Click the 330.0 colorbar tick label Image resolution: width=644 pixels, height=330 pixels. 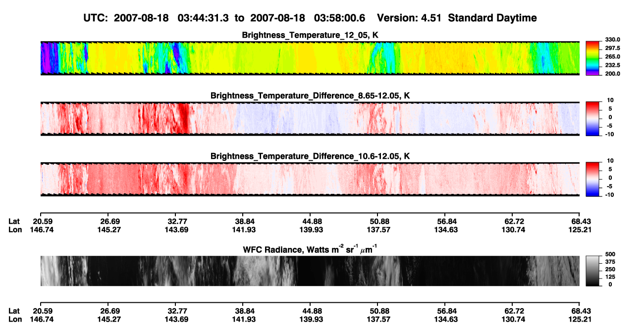coord(613,40)
